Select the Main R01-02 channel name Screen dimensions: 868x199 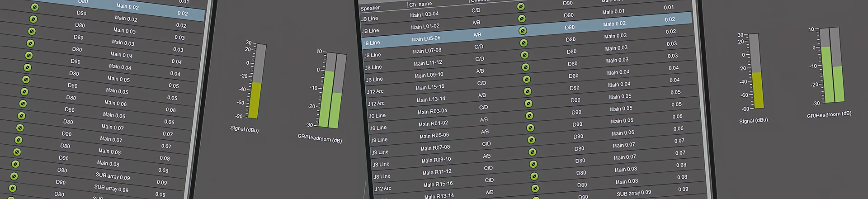click(x=433, y=123)
